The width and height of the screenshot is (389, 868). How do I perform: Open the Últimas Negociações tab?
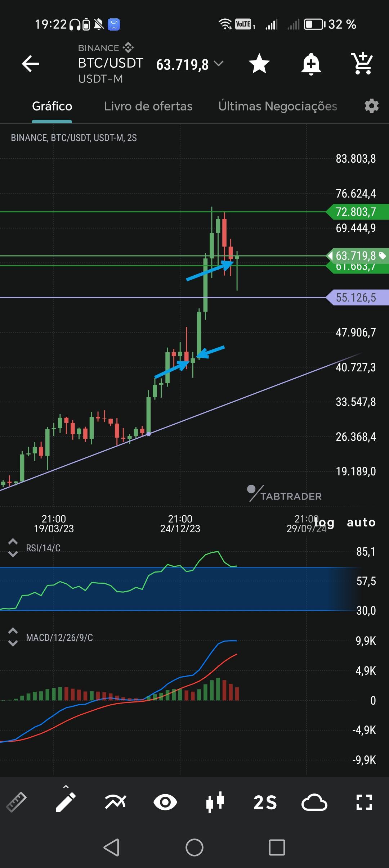[278, 106]
